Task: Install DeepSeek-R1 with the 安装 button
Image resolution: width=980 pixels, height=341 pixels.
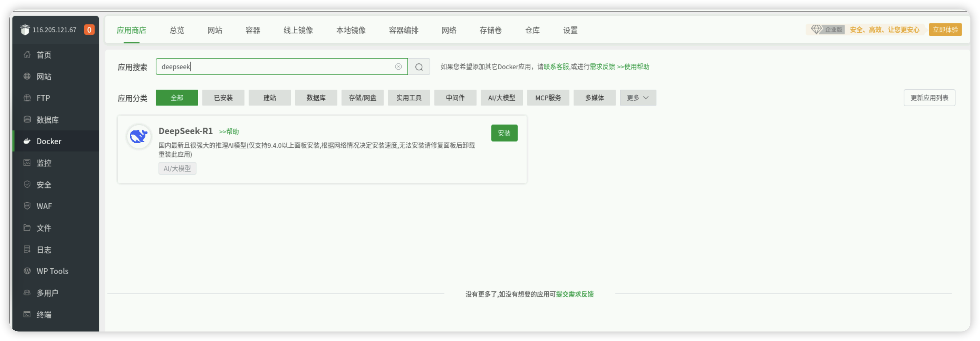Action: 504,133
